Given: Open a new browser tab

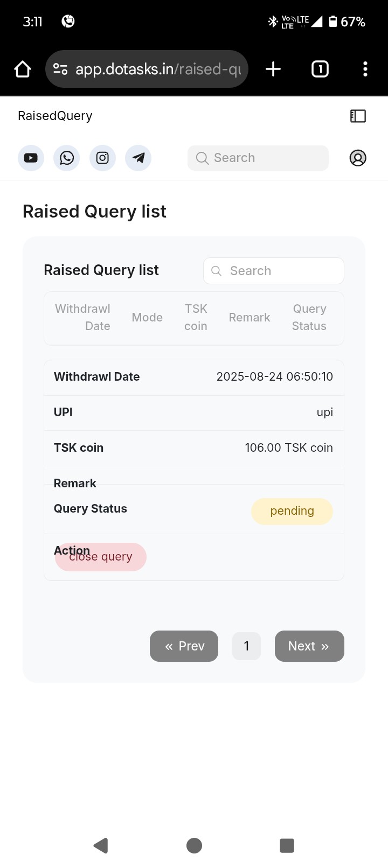Looking at the screenshot, I should tap(273, 69).
